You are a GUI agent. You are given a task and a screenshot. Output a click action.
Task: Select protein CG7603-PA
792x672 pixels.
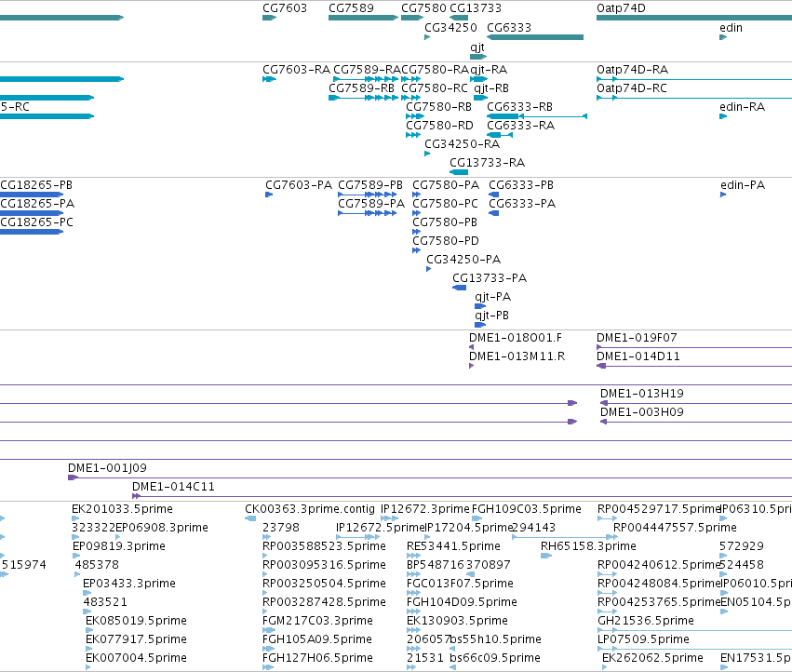(x=299, y=185)
